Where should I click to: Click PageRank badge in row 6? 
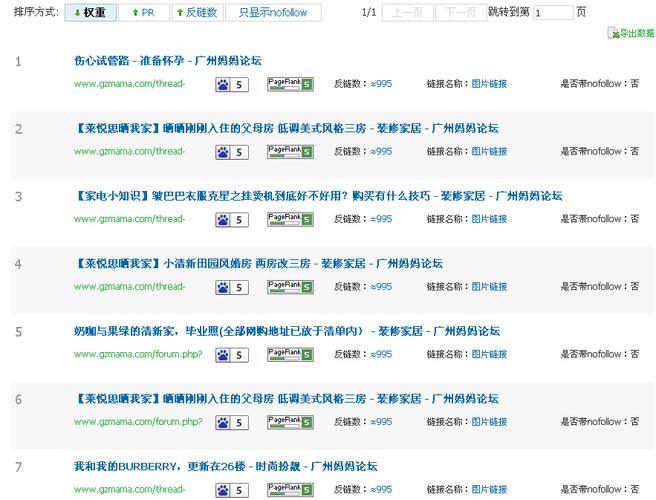click(290, 422)
